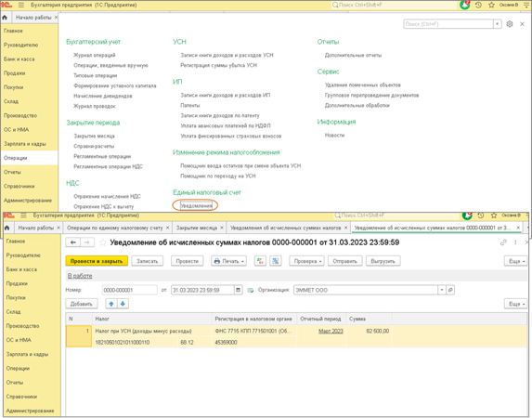Open Проверка dropdown
This screenshot has height=418, width=532.
307,261
